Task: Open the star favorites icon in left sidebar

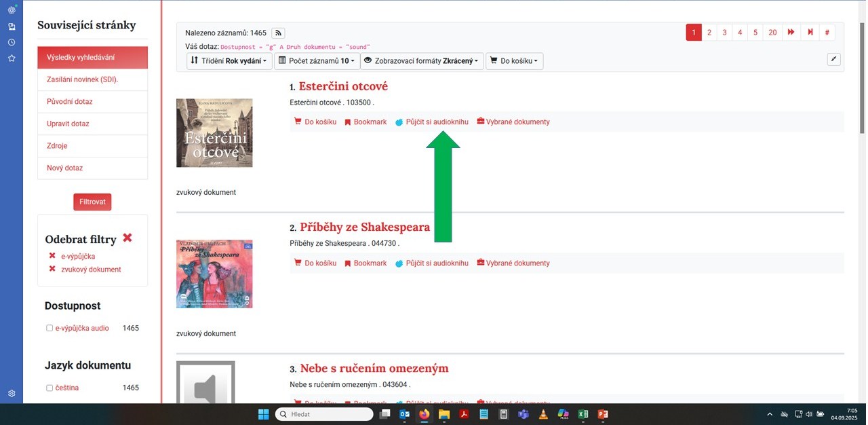Action: point(12,58)
